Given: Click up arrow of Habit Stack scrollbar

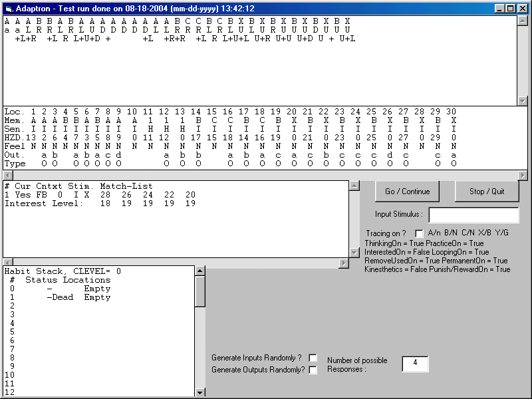Looking at the screenshot, I should click(x=200, y=271).
